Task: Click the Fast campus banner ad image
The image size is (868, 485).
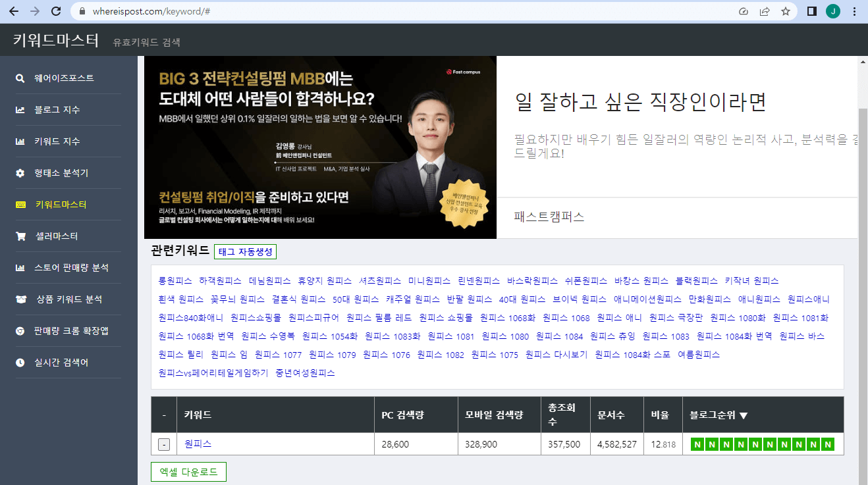Action: point(320,147)
